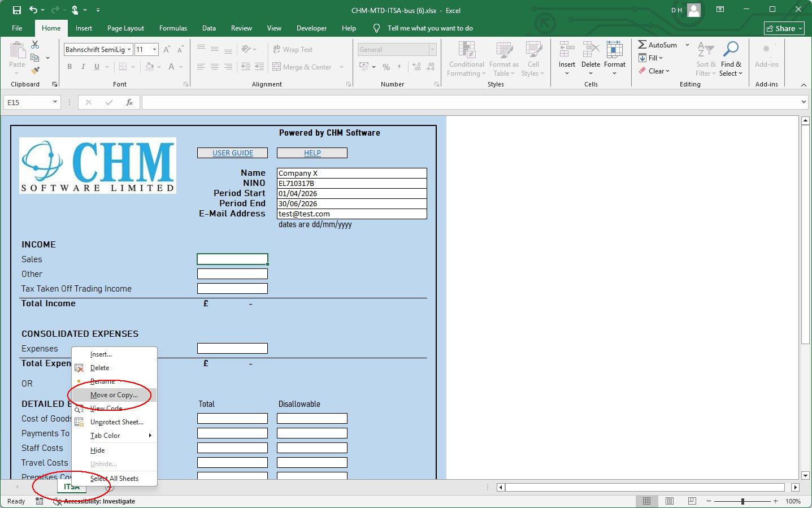Open the Home ribbon tab
Image resolution: width=812 pixels, height=508 pixels.
pos(51,28)
